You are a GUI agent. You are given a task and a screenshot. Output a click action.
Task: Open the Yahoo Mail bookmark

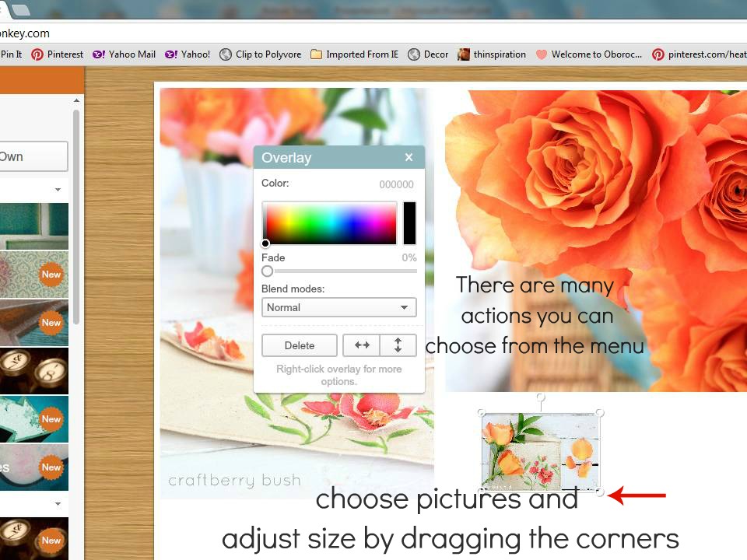tap(124, 54)
